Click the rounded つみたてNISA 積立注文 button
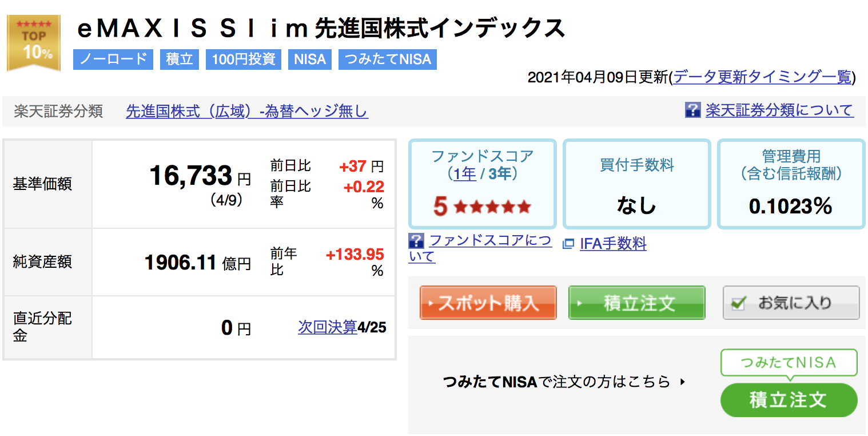Screen dimensions: 868x436 789,400
